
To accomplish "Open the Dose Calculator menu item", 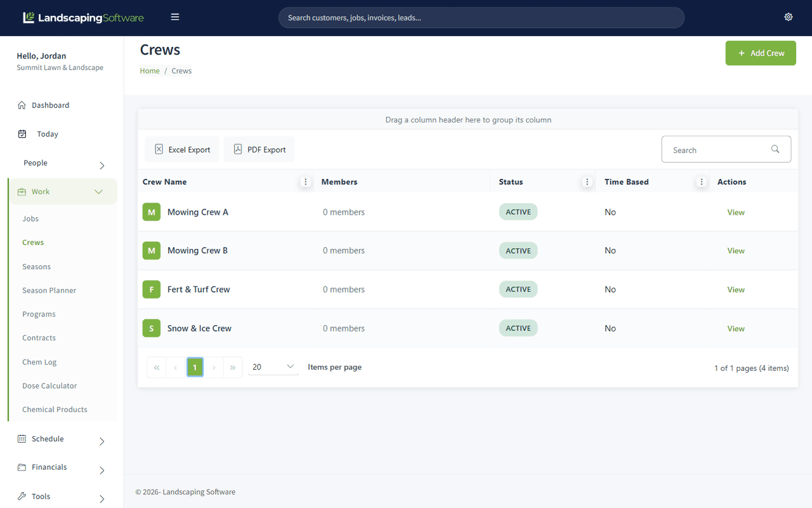I will pos(49,386).
